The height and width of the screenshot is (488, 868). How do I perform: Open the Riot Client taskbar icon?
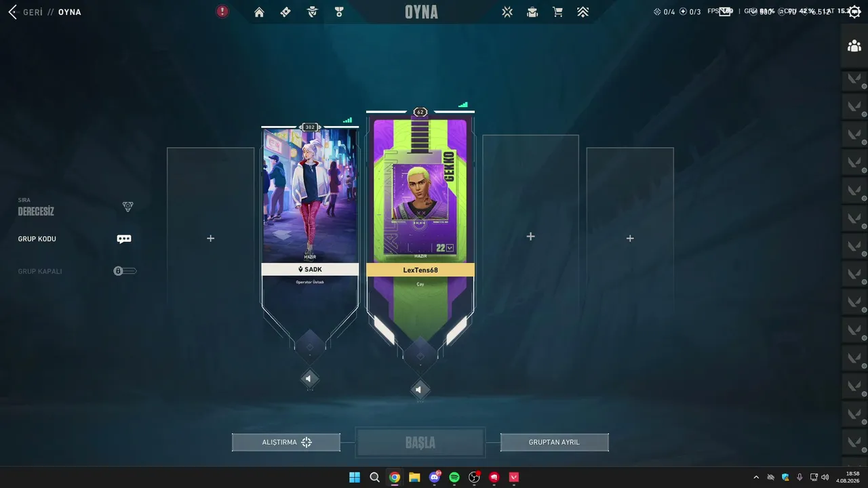(494, 477)
